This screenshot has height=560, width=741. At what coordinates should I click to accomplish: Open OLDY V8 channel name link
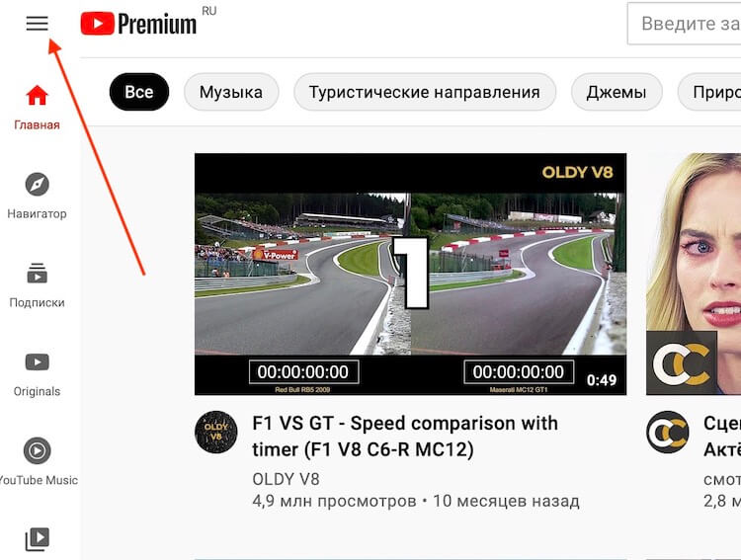(x=286, y=479)
